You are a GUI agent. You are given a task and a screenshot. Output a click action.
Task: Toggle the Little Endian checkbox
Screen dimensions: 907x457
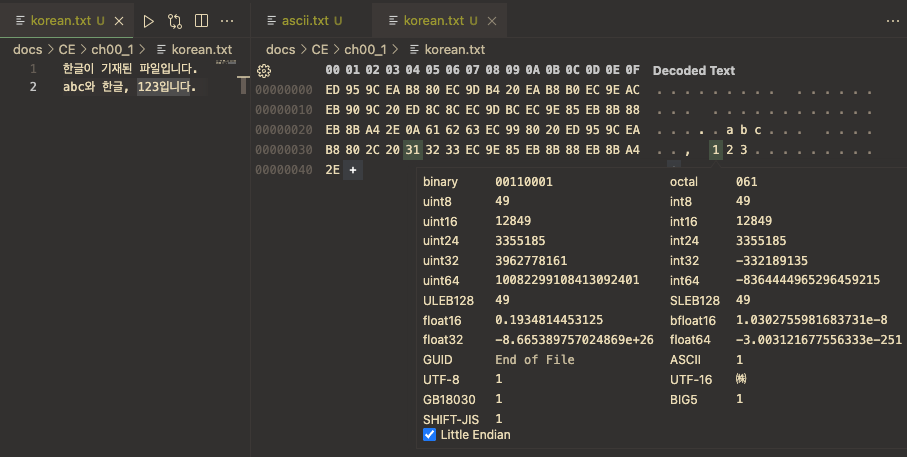coord(429,434)
